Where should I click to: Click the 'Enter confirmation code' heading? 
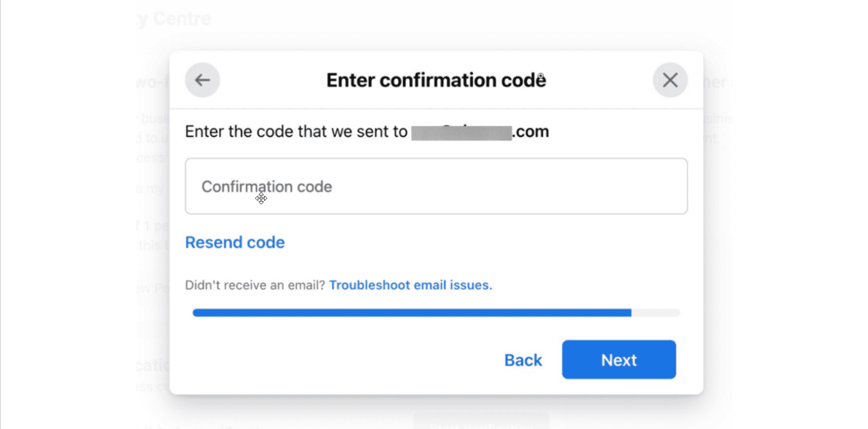coord(436,80)
